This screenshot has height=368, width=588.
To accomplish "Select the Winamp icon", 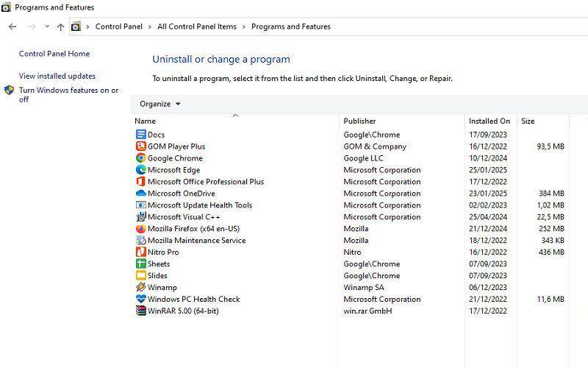I will point(140,287).
